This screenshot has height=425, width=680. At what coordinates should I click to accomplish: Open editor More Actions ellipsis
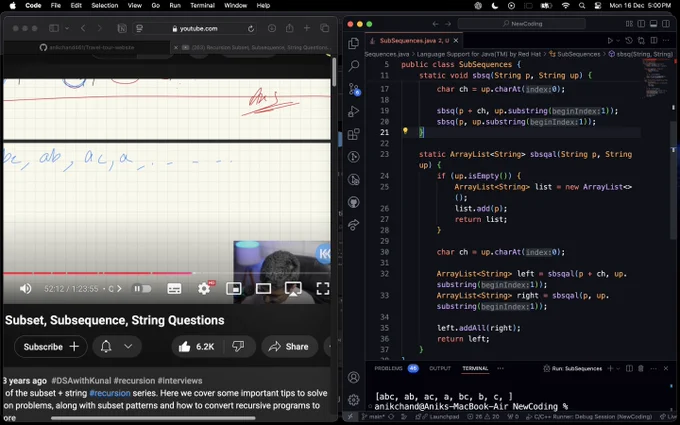666,40
